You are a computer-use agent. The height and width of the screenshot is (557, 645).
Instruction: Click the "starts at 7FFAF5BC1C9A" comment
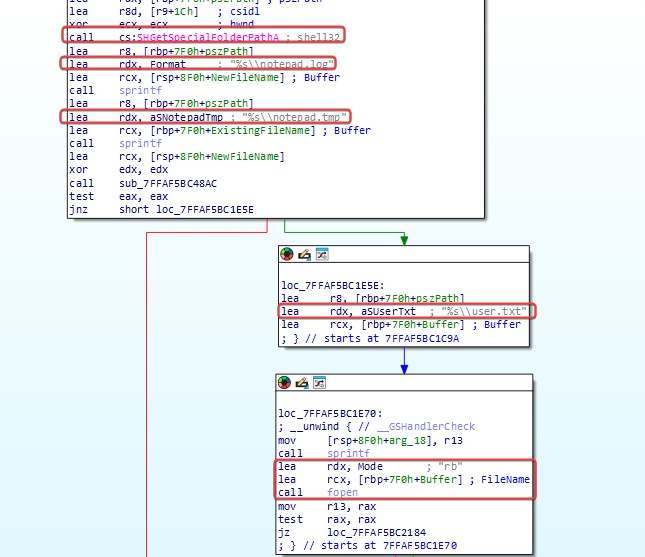click(x=391, y=339)
